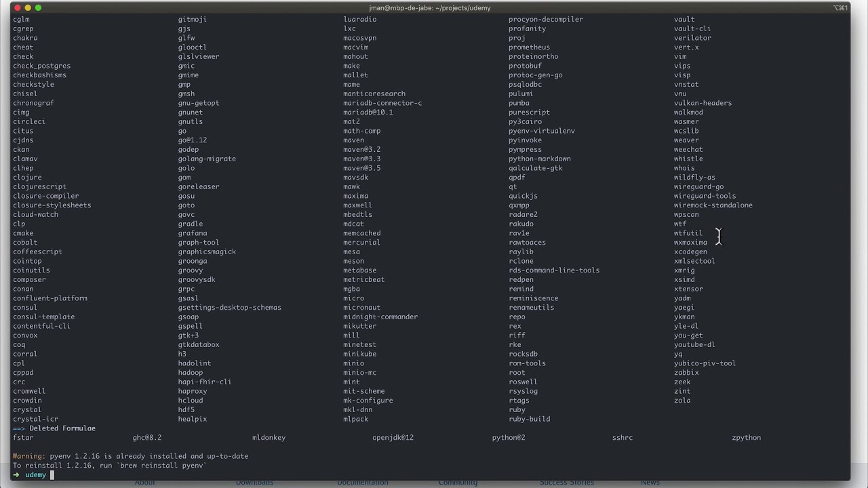Screen dimensions: 868x488
Task: Click the red close window button
Action: 18,7
